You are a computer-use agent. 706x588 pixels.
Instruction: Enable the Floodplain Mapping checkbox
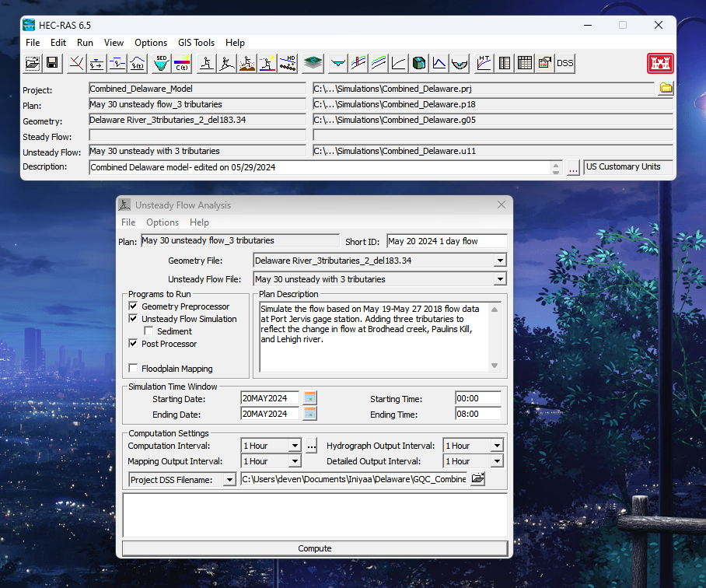(x=133, y=369)
